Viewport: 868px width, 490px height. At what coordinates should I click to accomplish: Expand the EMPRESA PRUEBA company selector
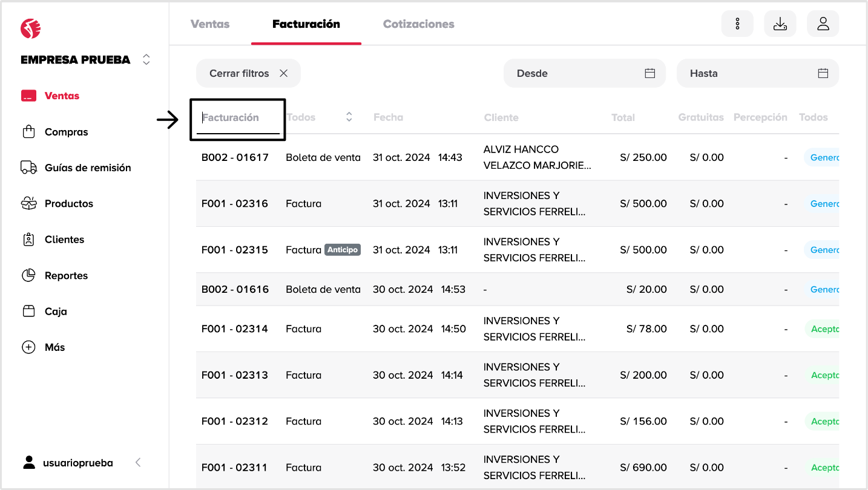[x=146, y=60]
